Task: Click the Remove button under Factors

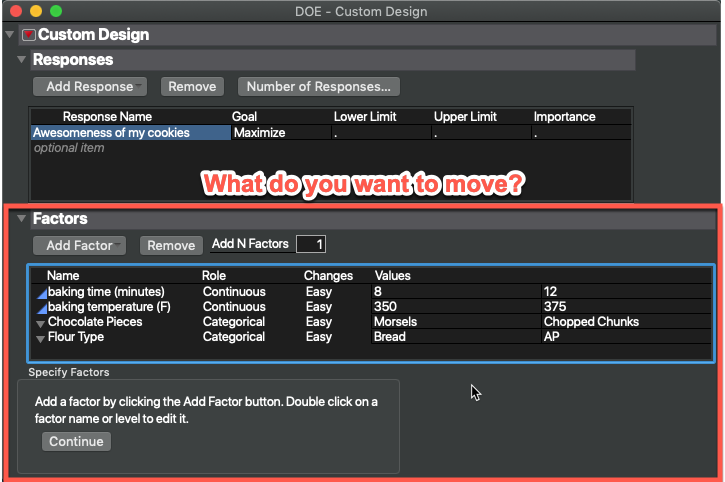Action: [171, 245]
